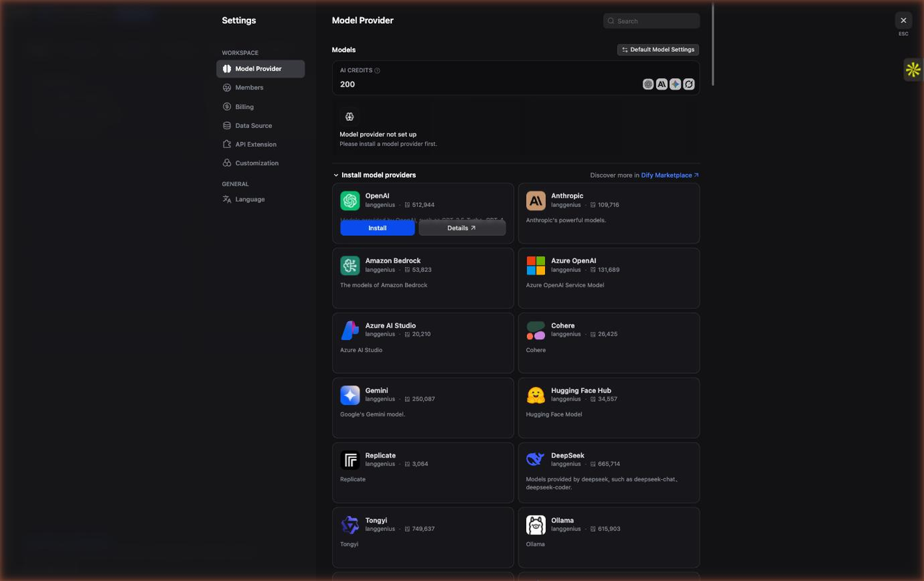Go to Billing settings
The width and height of the screenshot is (924, 581).
tap(244, 107)
